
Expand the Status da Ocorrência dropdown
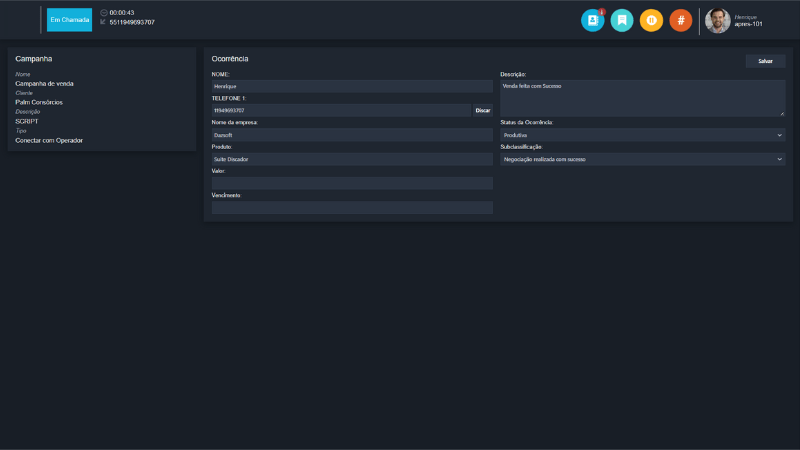tap(642, 135)
